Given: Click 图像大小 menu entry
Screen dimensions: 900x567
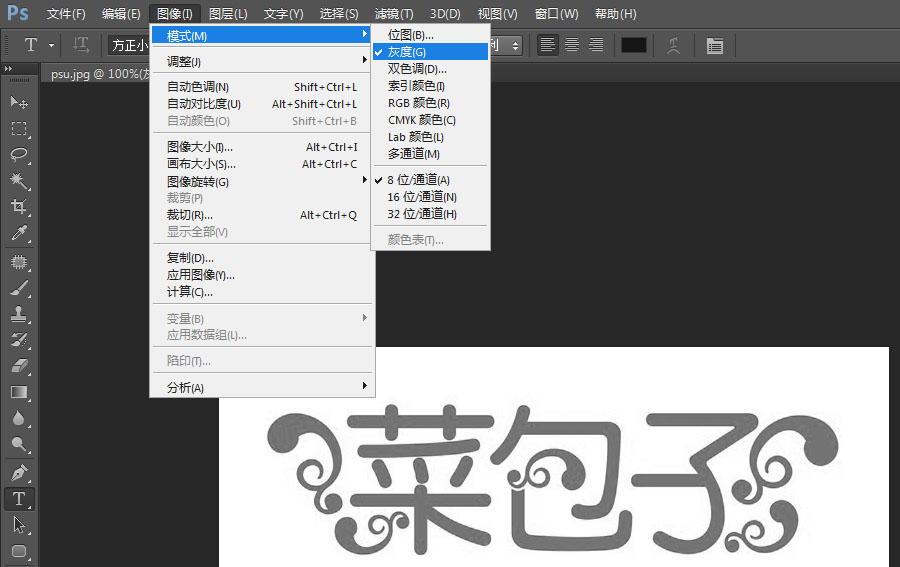Looking at the screenshot, I should 200,147.
